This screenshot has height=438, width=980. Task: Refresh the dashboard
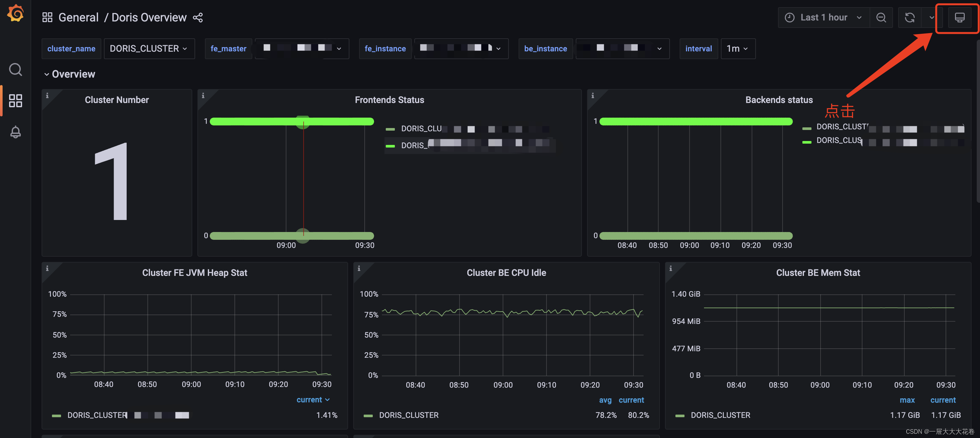[910, 18]
